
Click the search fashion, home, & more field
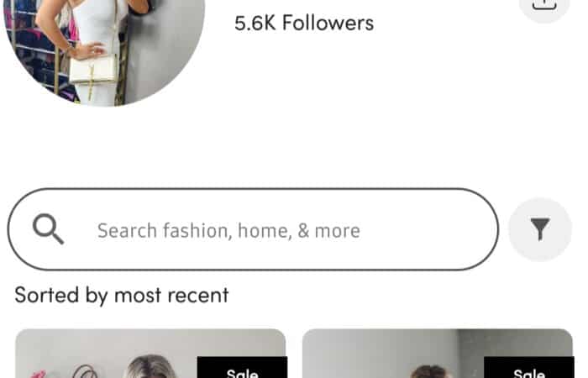[253, 229]
